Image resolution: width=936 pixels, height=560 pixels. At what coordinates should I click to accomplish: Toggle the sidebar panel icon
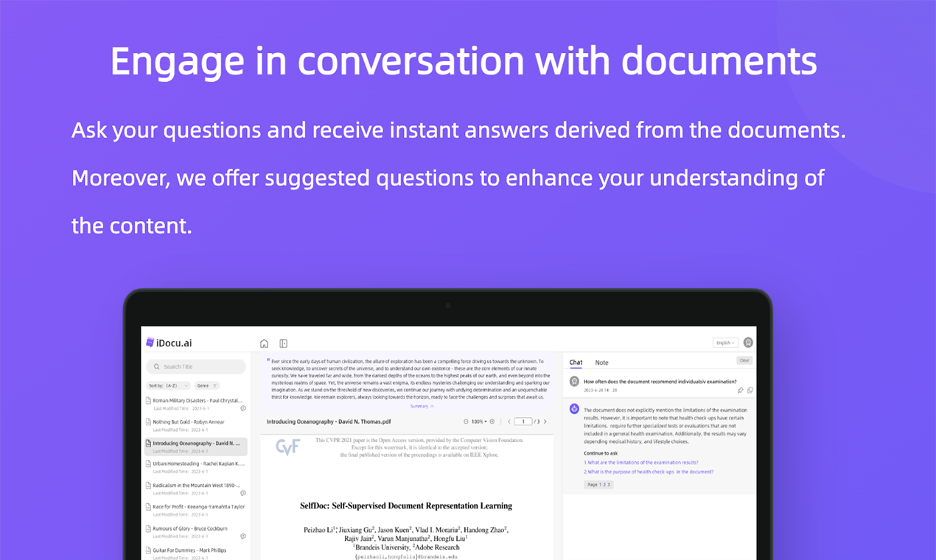284,343
